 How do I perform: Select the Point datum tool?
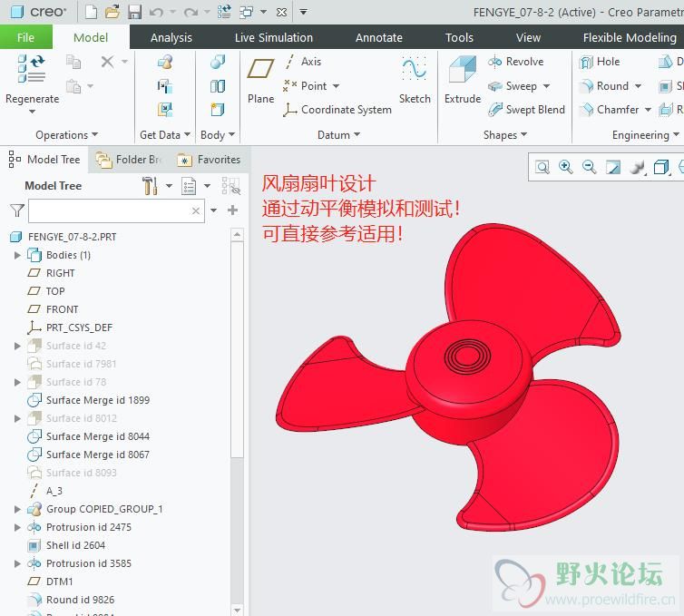[306, 86]
